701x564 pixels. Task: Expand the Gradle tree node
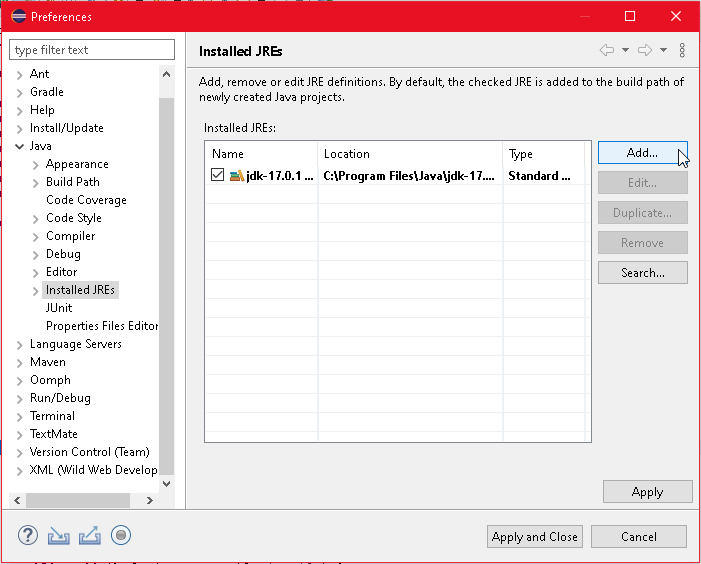pyautogui.click(x=19, y=93)
